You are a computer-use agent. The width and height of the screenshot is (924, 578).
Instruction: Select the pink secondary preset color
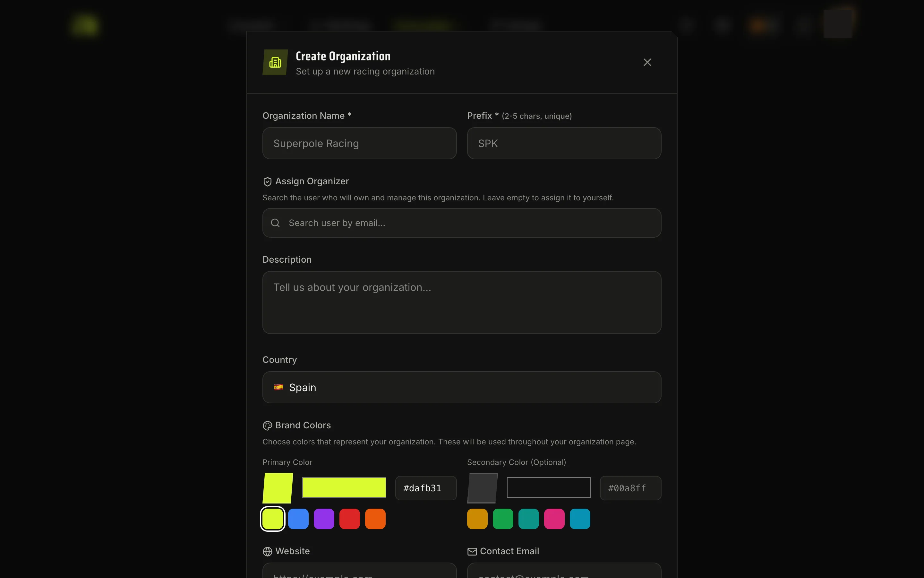coord(554,519)
